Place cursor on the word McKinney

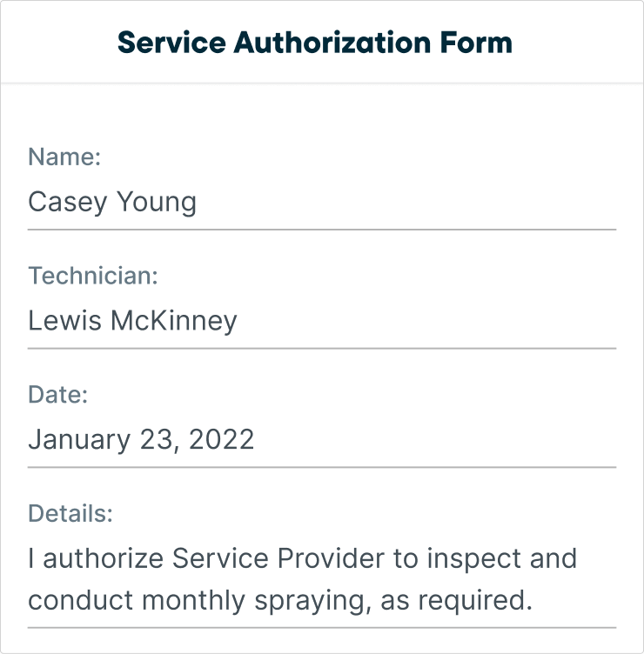pyautogui.click(x=174, y=321)
